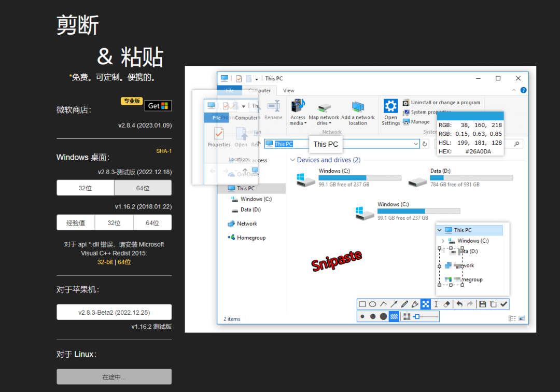Open the Quick Access Toolbar dropdown in title bar
Viewport: 560px width, 392px height.
pos(257,79)
